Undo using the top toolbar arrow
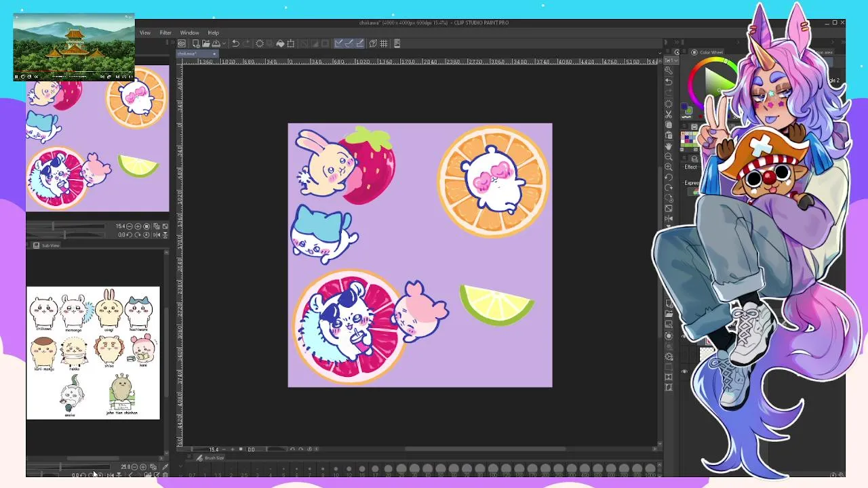868x488 pixels. click(x=235, y=43)
